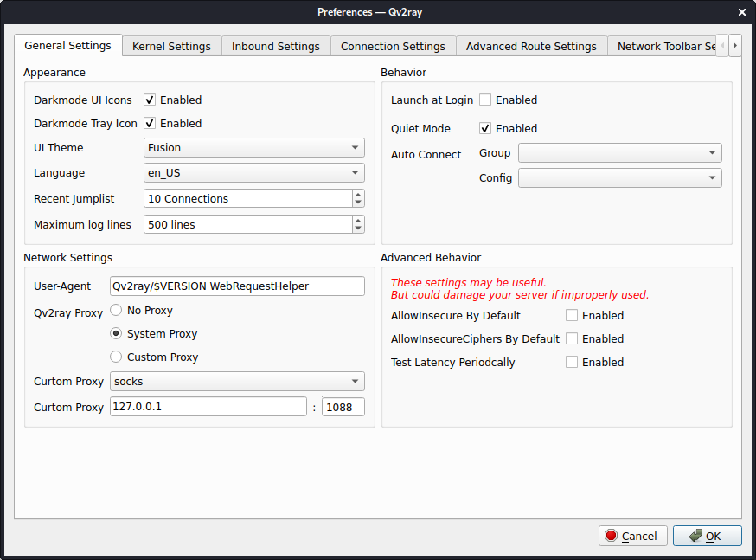Switch to Advanced Route Settings tab
Image resolution: width=756 pixels, height=560 pixels.
coord(531,46)
